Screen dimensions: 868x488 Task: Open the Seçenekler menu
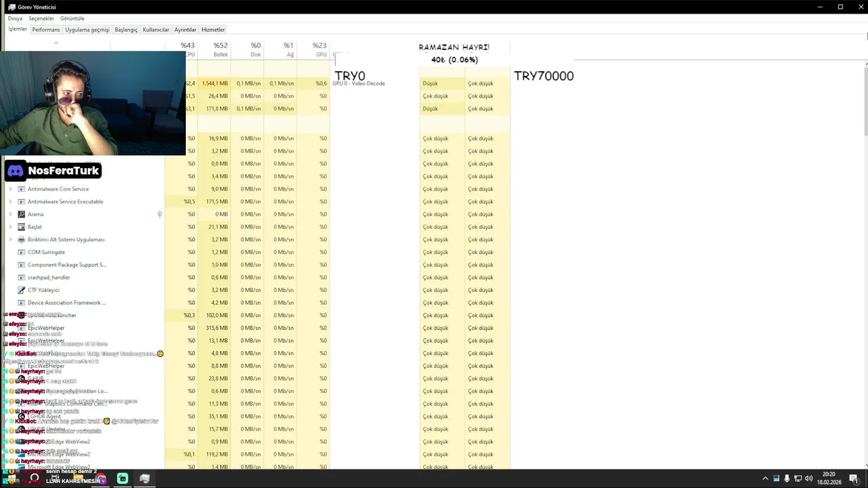pyautogui.click(x=41, y=18)
